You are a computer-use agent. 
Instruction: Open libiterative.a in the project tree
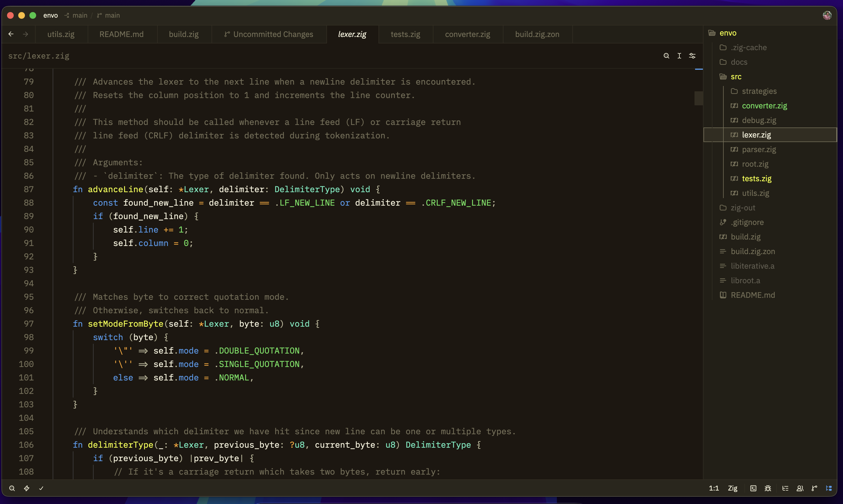(x=770, y=266)
